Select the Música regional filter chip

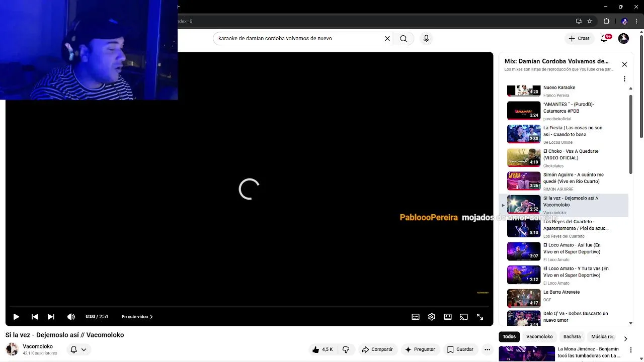point(603,337)
